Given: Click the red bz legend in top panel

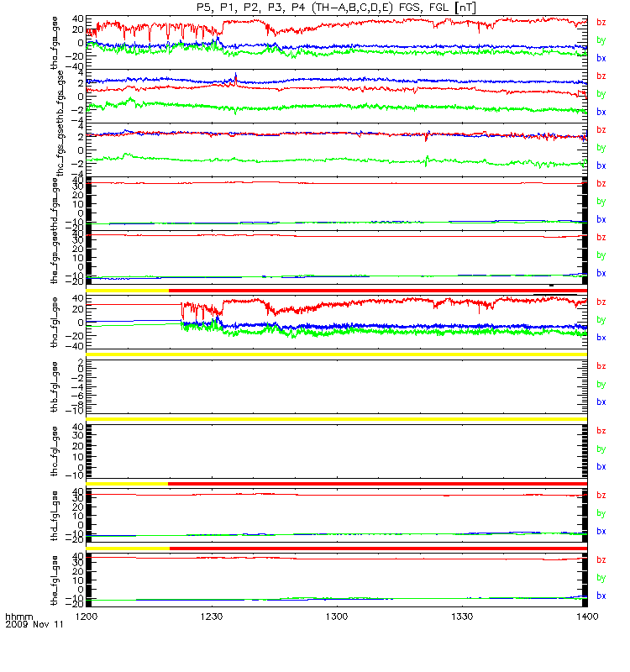Looking at the screenshot, I should (601, 22).
